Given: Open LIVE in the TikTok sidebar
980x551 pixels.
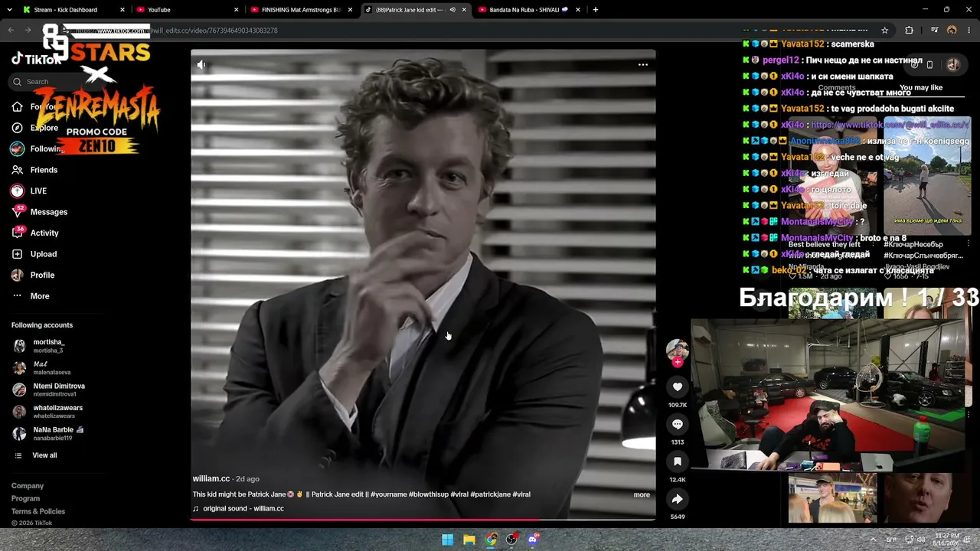Looking at the screenshot, I should point(38,191).
